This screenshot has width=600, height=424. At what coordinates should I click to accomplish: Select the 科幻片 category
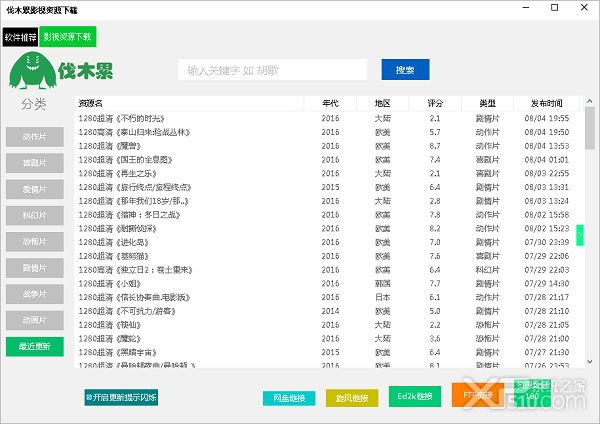[x=35, y=215]
